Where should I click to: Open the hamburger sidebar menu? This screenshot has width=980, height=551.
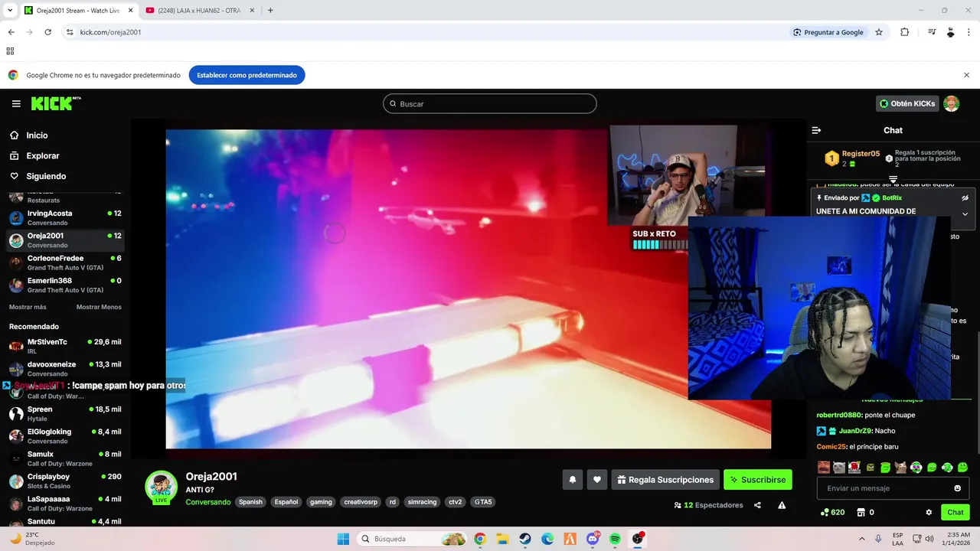tap(16, 103)
